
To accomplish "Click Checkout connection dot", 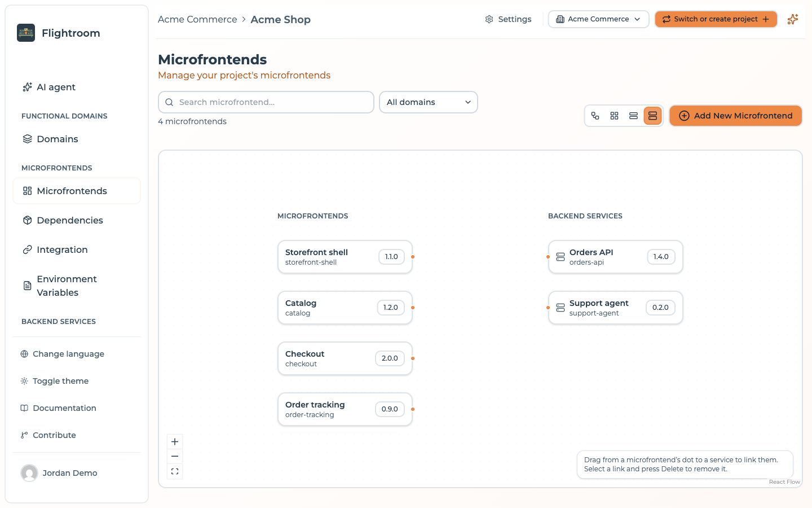I will click(x=413, y=358).
